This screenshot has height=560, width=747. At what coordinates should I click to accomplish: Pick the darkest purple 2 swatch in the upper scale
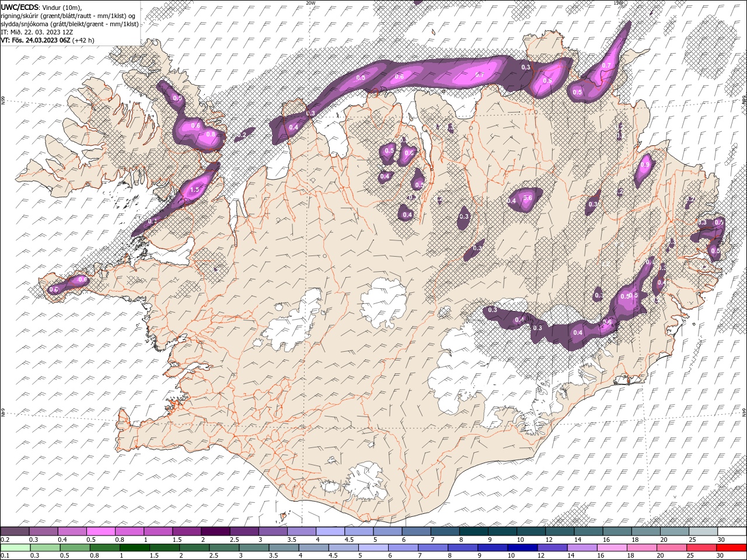point(215,531)
